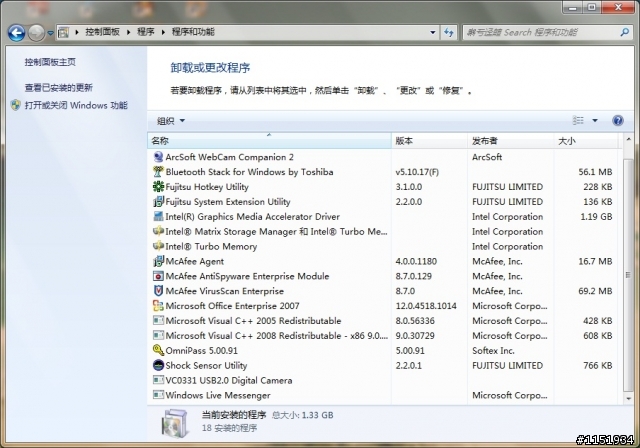
Task: Sort by 版本 column header
Action: pos(429,141)
